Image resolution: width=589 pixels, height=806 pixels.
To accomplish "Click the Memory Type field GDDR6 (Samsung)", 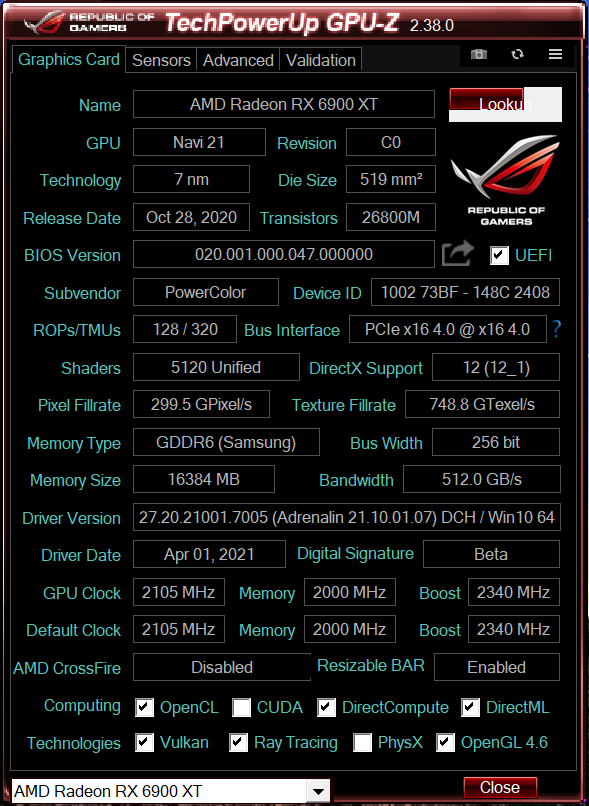I will [x=226, y=443].
